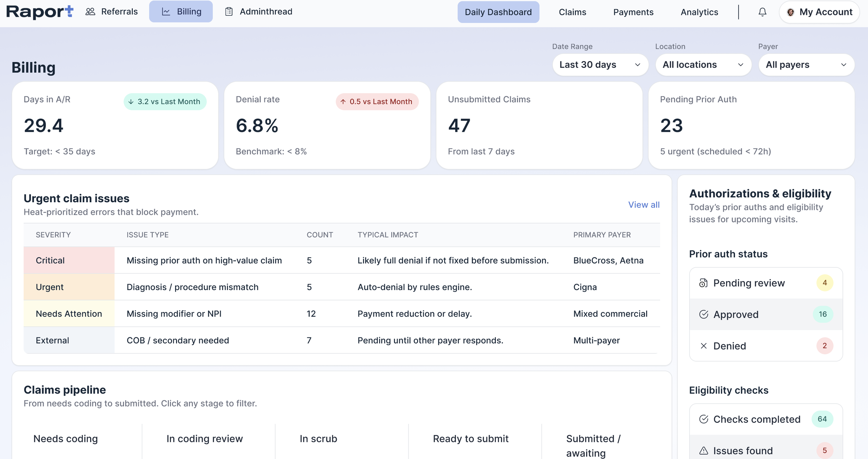Viewport: 868px width, 459px height.
Task: Click the Adminthread clipboard icon
Action: [x=229, y=12]
